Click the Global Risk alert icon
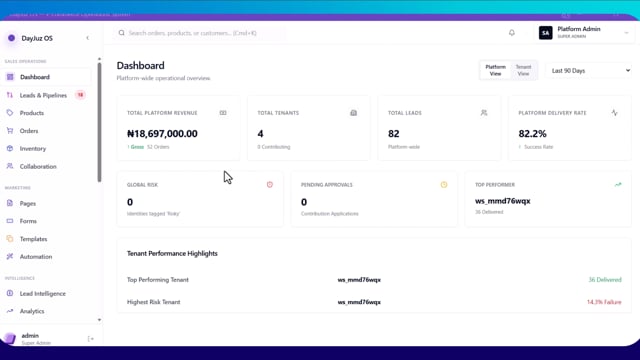640x360 pixels. [270, 184]
